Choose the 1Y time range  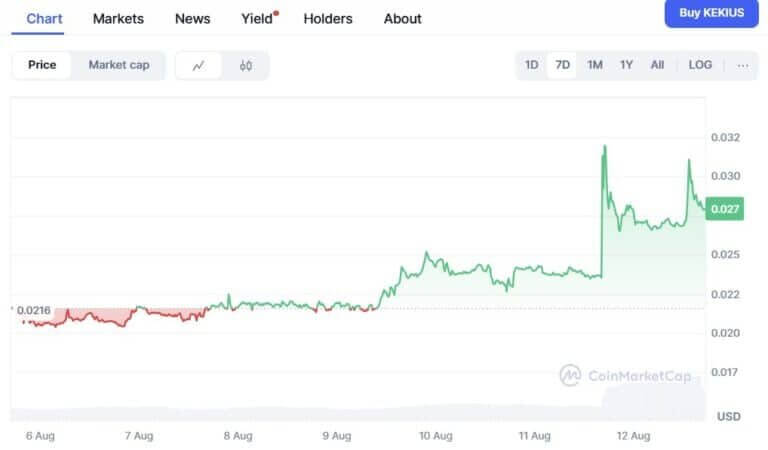tap(626, 65)
